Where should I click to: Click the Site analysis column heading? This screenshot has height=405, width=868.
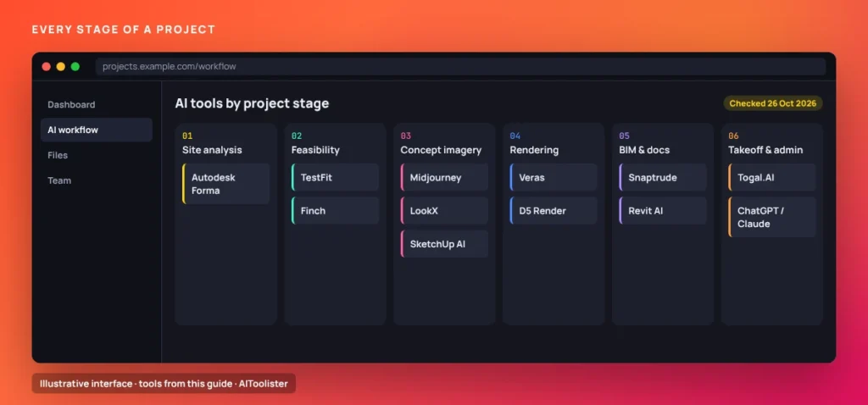click(x=212, y=150)
